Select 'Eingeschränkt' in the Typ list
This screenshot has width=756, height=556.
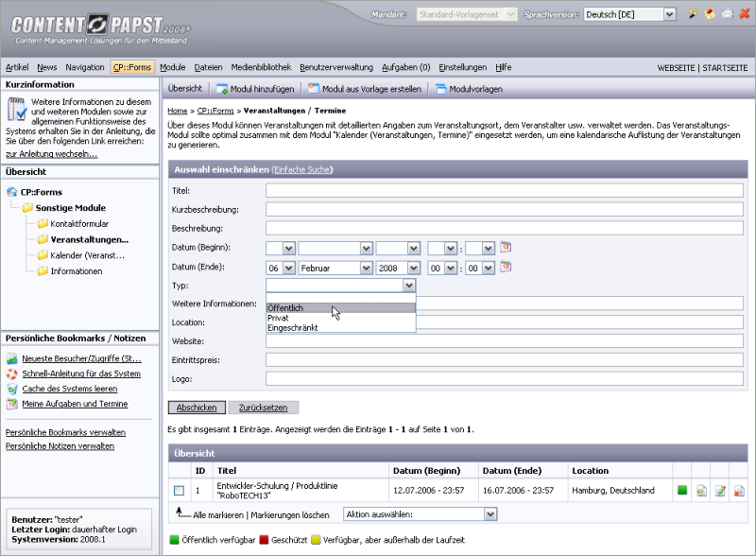[x=341, y=328]
